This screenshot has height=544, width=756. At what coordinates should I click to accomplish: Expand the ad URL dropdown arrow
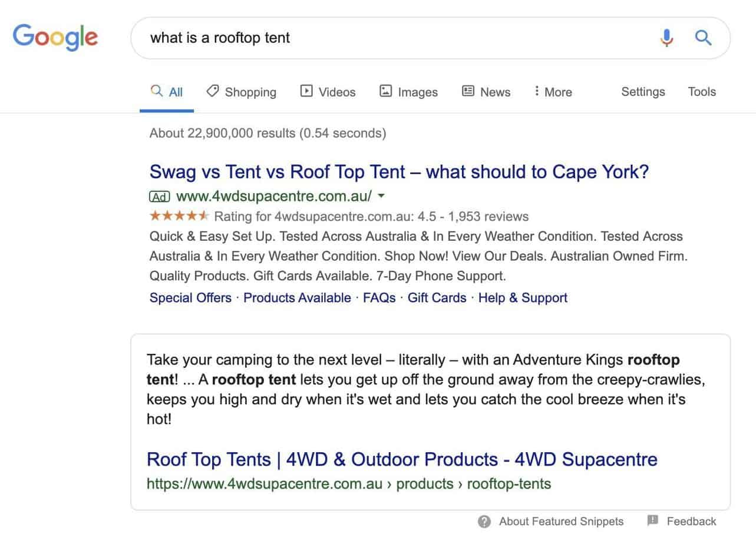381,195
